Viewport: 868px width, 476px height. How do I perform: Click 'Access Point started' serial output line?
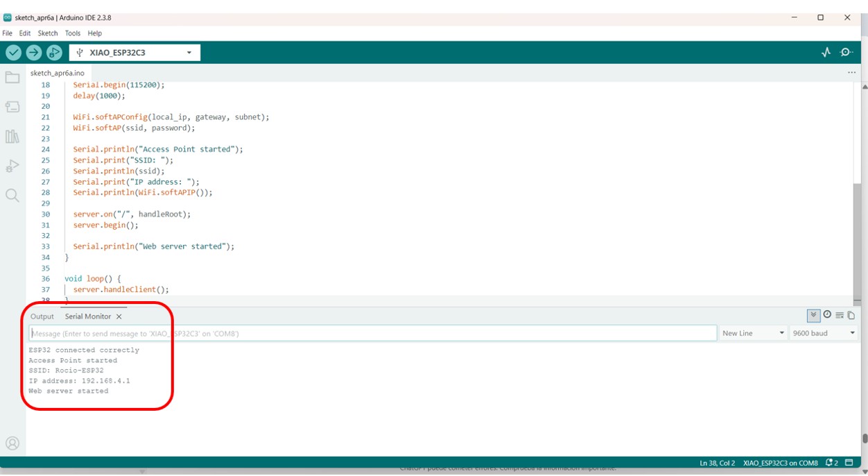(x=73, y=361)
